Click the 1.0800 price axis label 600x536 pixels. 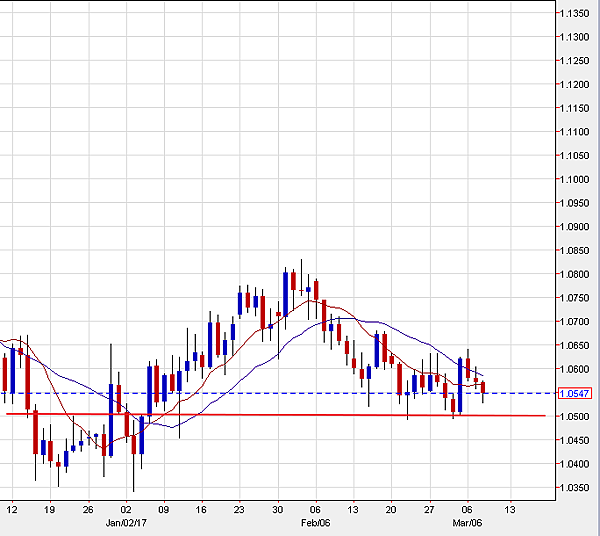(x=575, y=274)
